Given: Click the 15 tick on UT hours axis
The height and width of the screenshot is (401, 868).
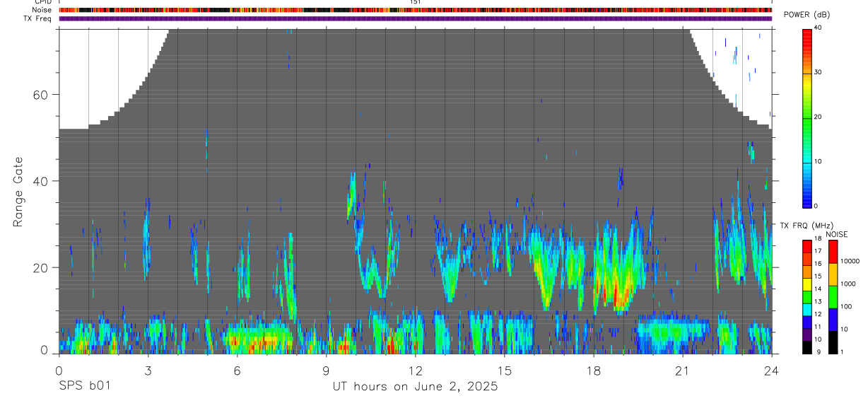Looking at the screenshot, I should 504,371.
